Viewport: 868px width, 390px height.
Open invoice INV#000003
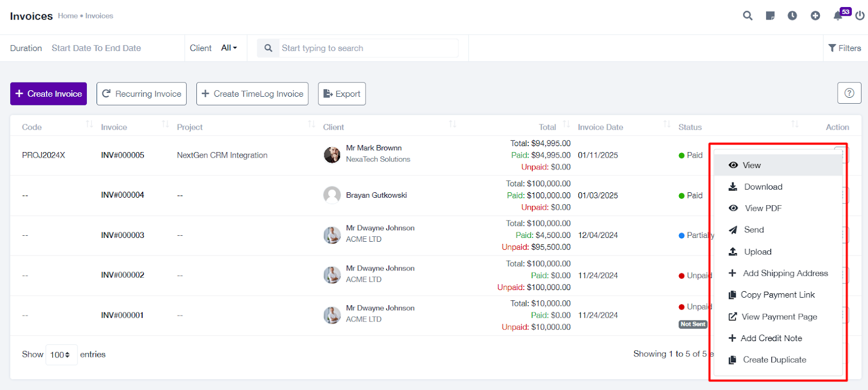click(x=123, y=235)
